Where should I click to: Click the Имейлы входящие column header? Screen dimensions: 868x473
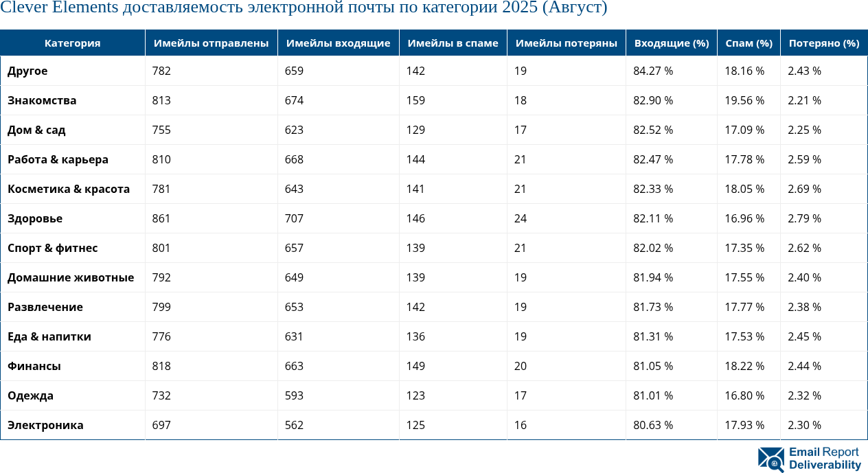[x=338, y=43]
